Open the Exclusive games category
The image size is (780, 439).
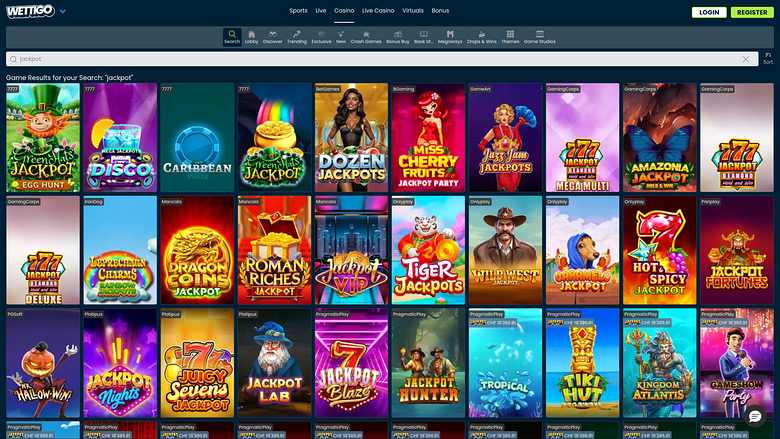(321, 37)
